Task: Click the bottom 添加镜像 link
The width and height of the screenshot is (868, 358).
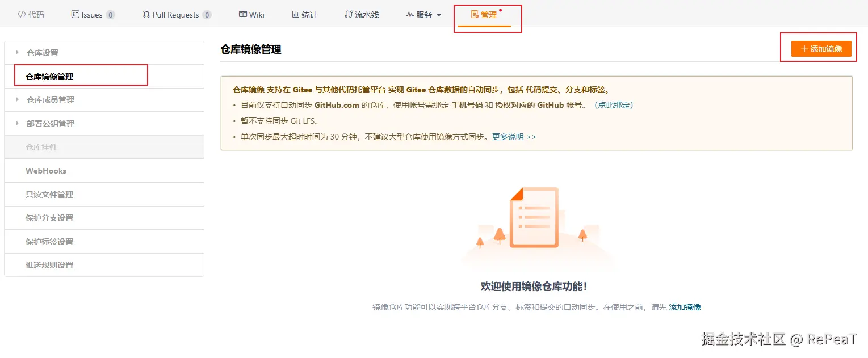Action: point(684,306)
